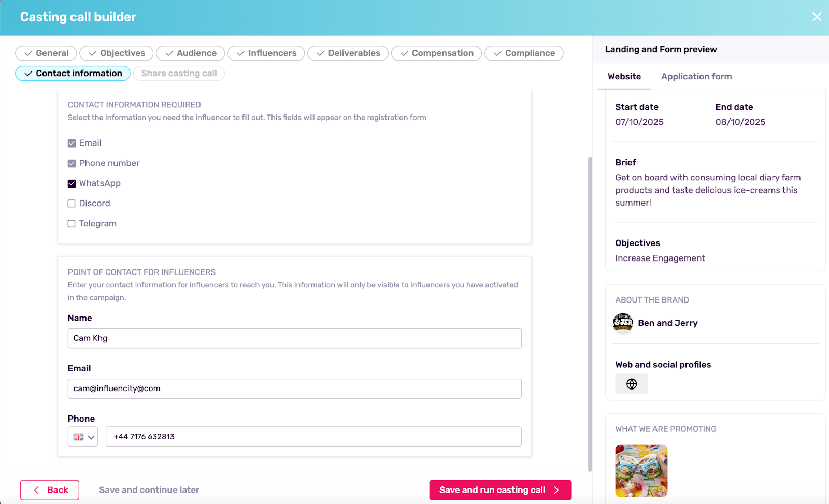829x504 pixels.
Task: Open the Audience step
Action: [x=191, y=53]
